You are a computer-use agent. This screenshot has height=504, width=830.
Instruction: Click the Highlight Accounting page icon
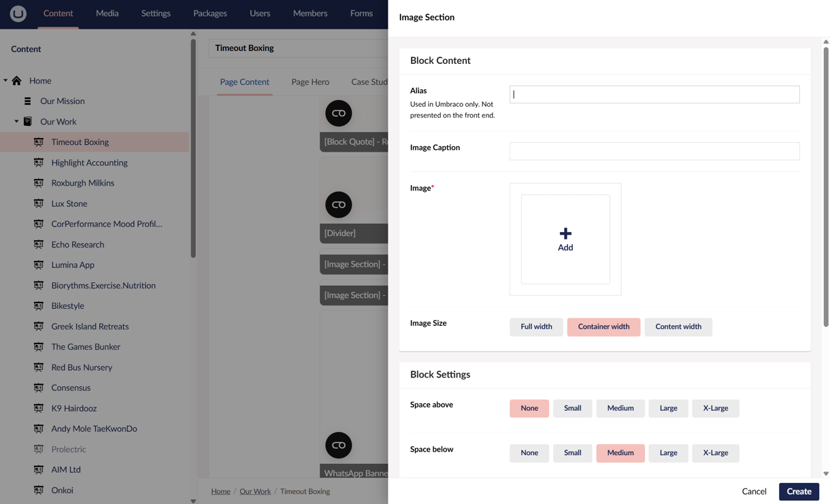(x=39, y=162)
